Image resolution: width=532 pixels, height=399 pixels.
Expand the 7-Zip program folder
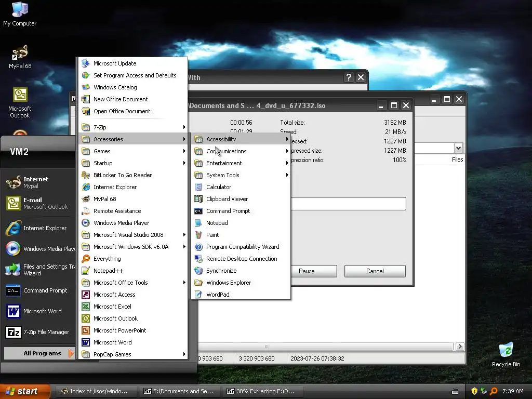[x=133, y=127]
